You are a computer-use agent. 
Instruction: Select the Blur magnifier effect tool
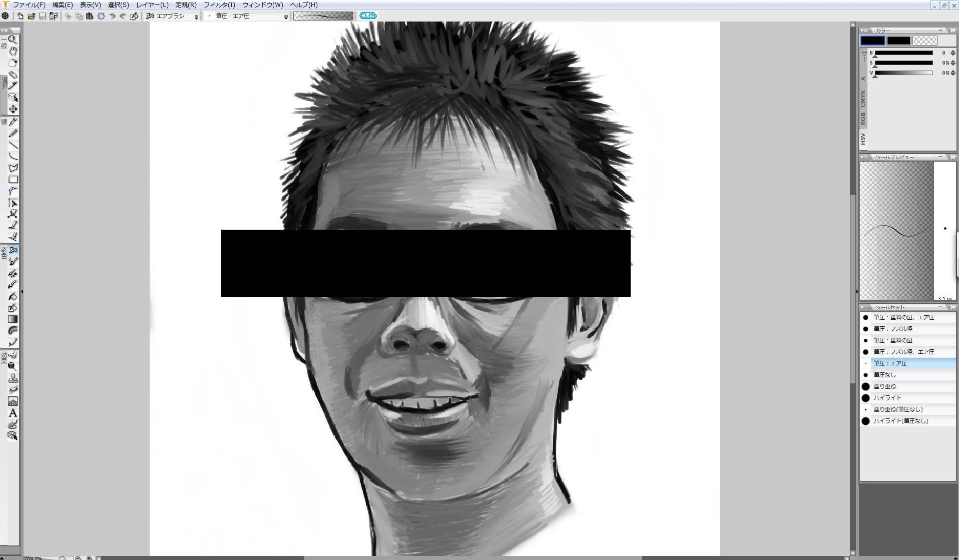(13, 366)
